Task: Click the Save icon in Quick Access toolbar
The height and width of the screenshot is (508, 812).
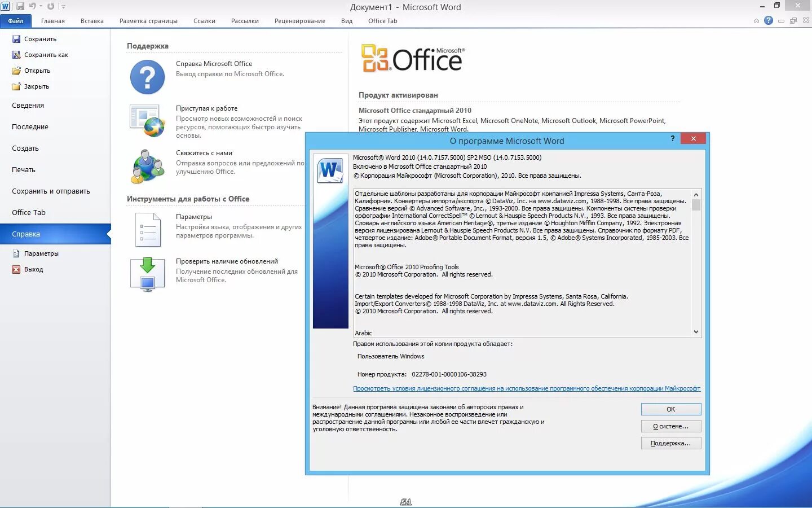Action: tap(20, 6)
